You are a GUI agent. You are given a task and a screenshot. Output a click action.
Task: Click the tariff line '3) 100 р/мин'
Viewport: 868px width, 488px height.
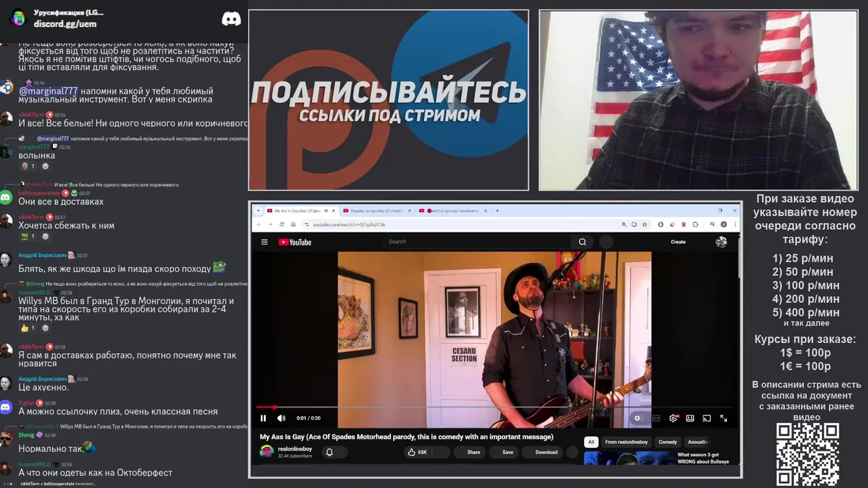click(806, 285)
